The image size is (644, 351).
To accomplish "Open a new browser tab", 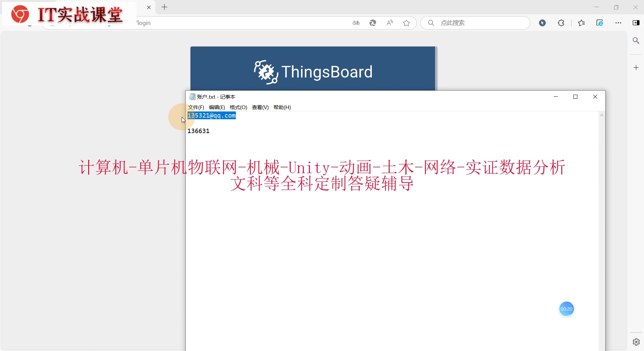I will [165, 7].
